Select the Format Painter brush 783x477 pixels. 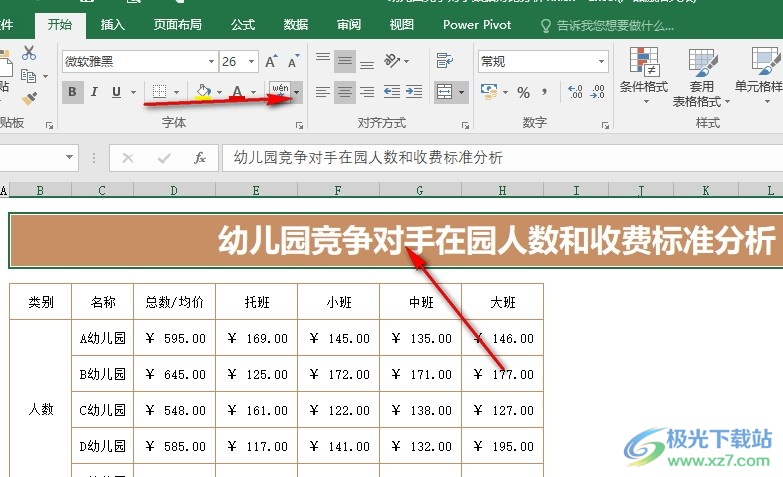tap(28, 98)
